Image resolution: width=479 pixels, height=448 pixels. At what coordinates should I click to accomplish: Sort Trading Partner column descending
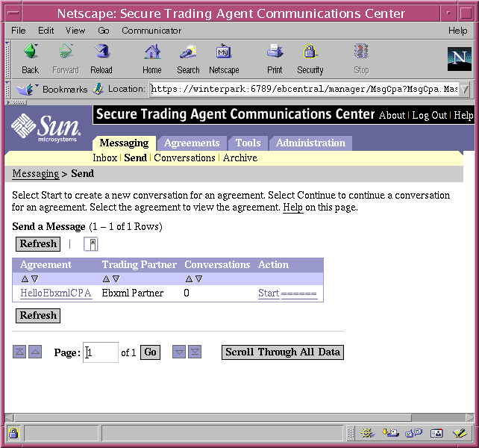pyautogui.click(x=116, y=279)
